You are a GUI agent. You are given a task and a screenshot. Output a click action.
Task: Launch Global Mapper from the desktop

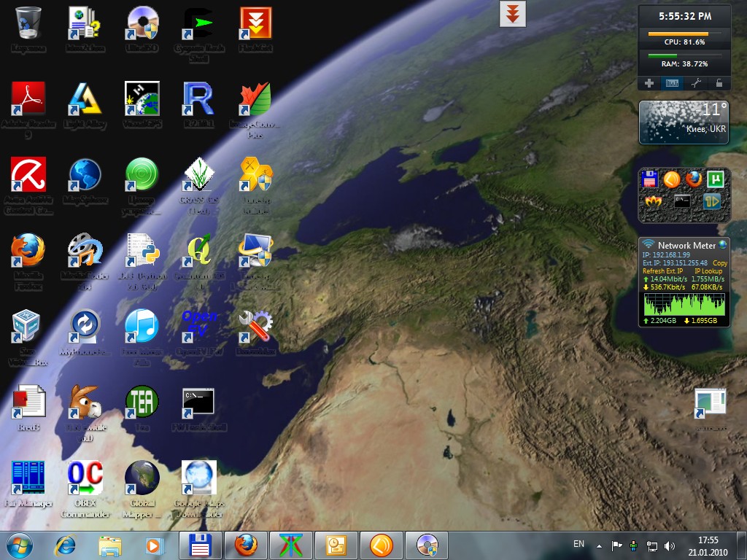click(x=142, y=478)
